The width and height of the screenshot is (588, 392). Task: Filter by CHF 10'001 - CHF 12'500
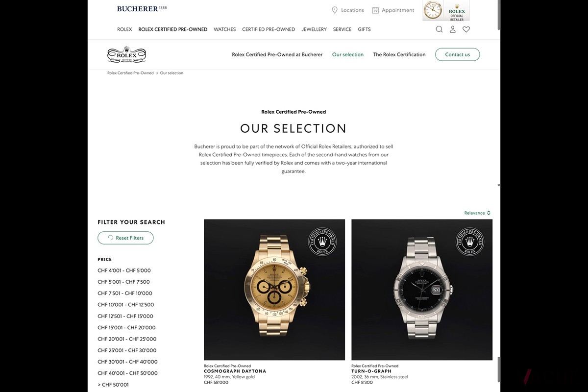coord(125,305)
